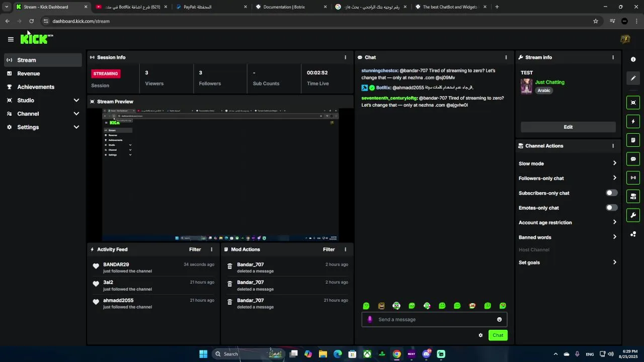Open Set goals options
The height and width of the screenshot is (362, 644).
568,262
